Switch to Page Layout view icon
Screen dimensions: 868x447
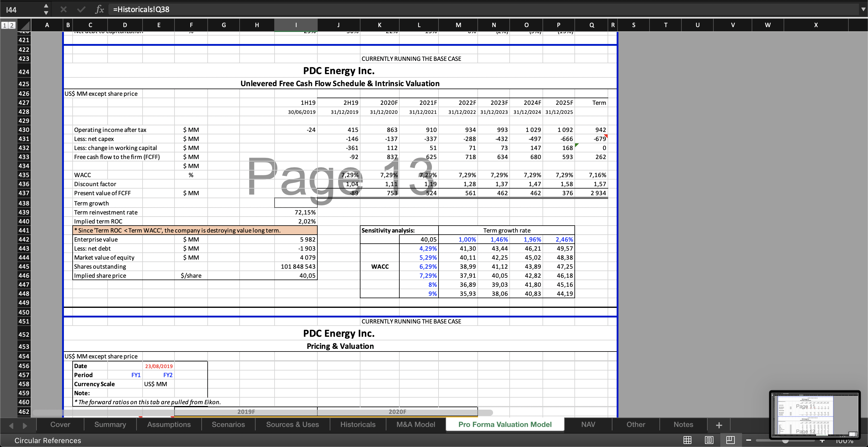point(709,440)
